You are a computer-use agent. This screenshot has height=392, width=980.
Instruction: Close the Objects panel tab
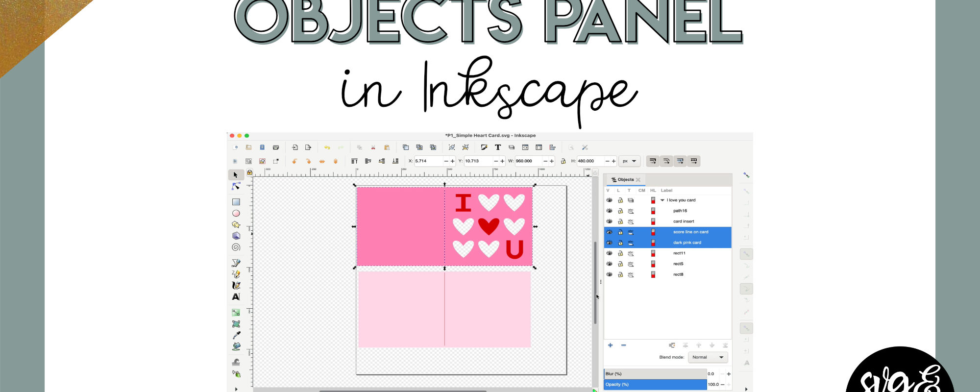click(x=638, y=180)
